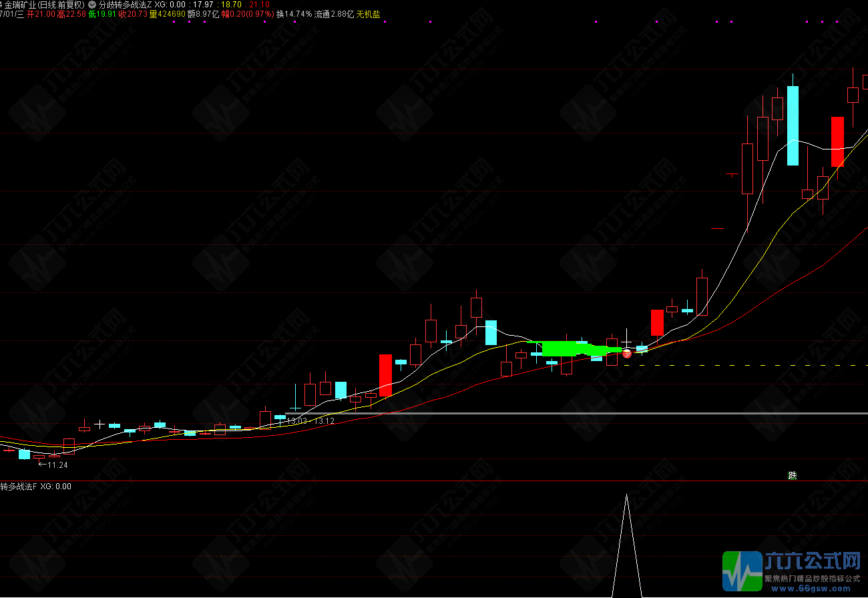Click the 13.12 price label
This screenshot has height=598, width=868.
[324, 421]
